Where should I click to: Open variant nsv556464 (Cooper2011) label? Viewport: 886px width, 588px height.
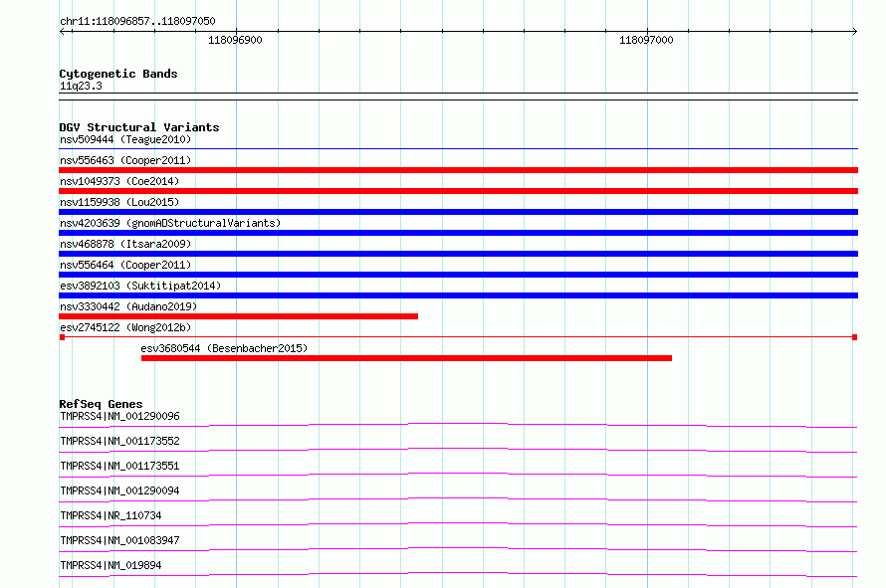click(x=125, y=265)
